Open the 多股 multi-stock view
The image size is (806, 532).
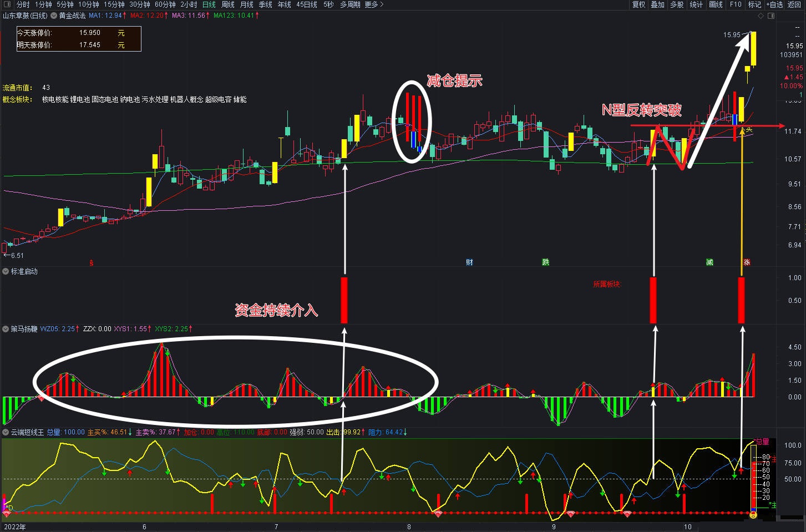click(677, 4)
